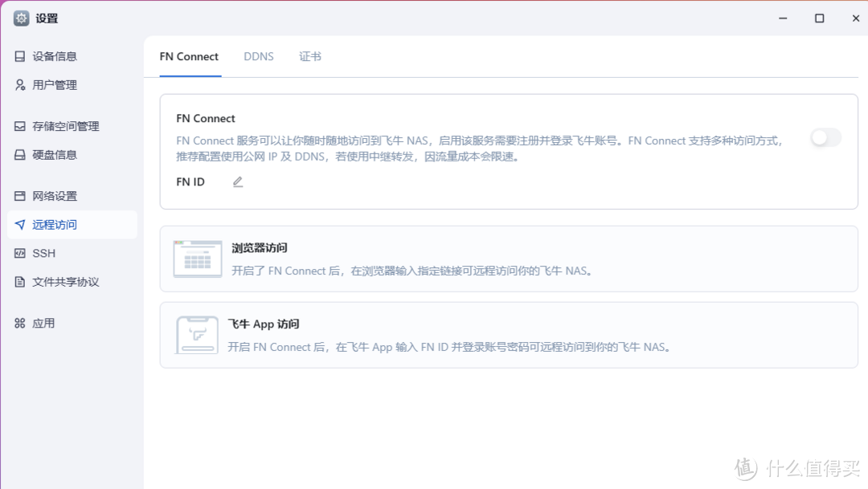The image size is (868, 489).
Task: Click the pencil icon to edit FN ID
Action: pos(237,182)
